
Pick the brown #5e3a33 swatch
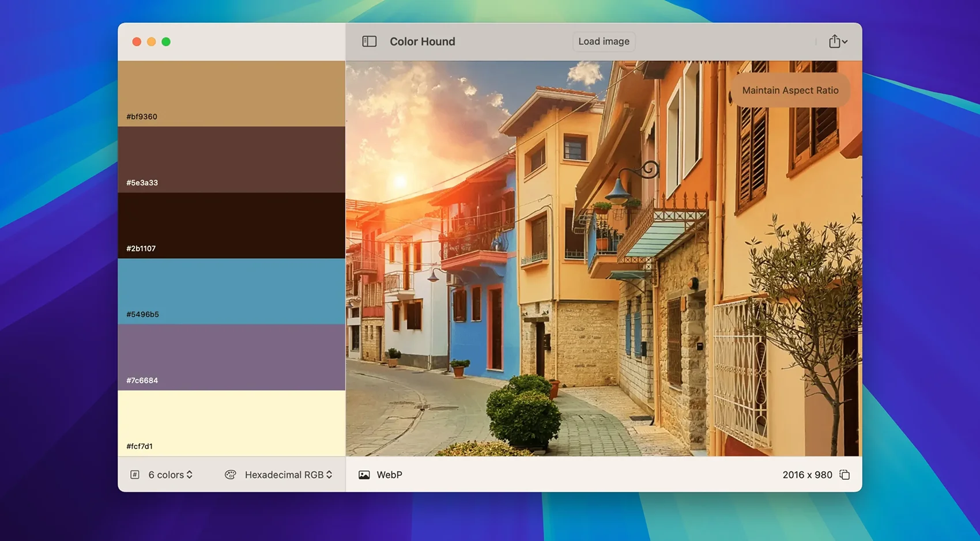click(x=231, y=159)
